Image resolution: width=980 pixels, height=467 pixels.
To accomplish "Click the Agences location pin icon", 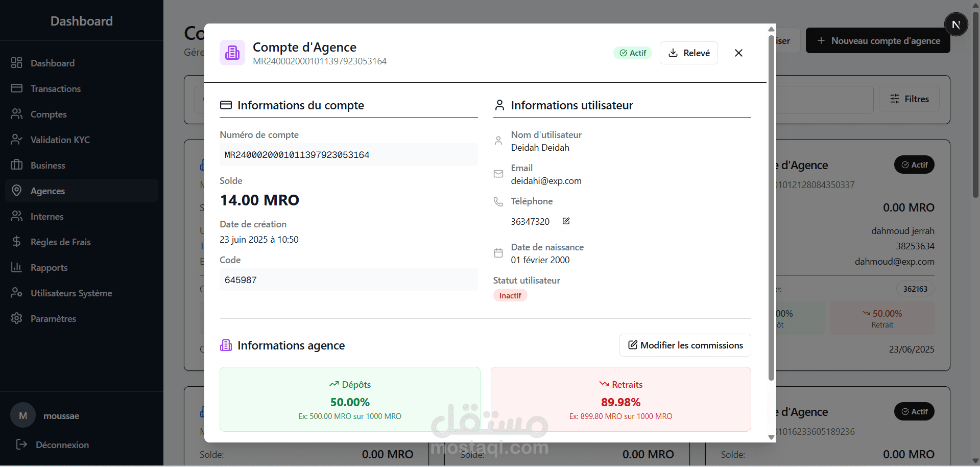I will coord(16,190).
